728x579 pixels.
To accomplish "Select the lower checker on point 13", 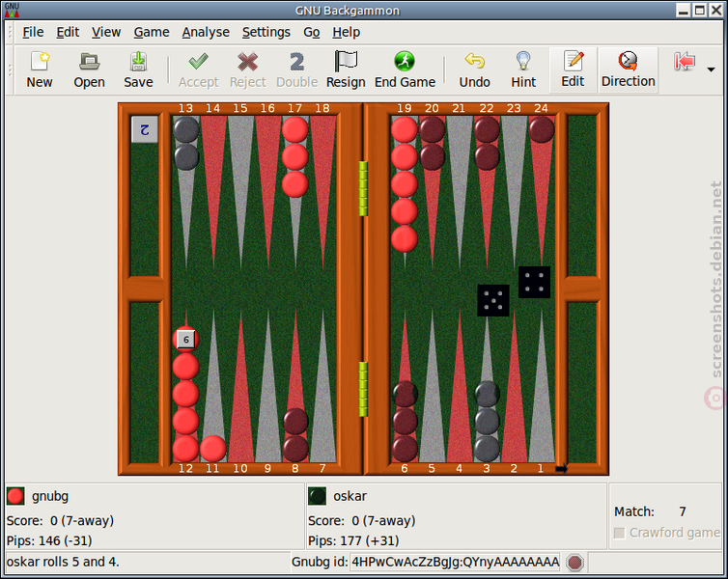I will click(185, 156).
